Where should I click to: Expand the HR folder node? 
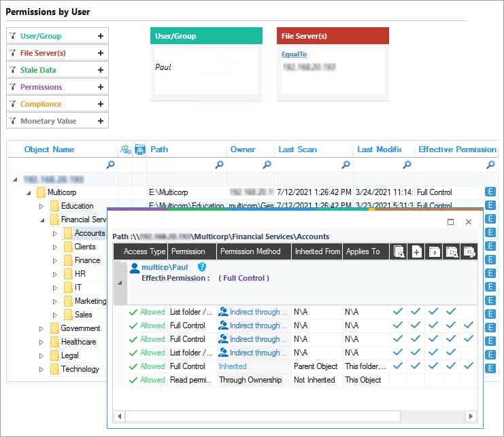pyautogui.click(x=55, y=275)
